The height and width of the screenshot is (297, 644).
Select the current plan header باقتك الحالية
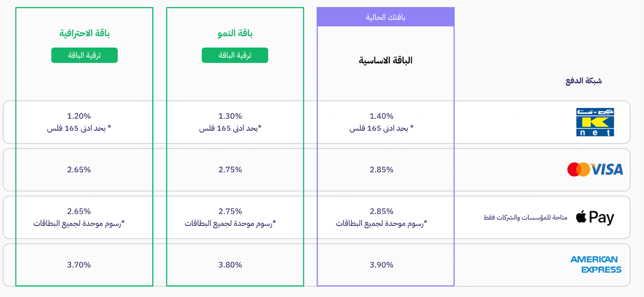click(386, 17)
